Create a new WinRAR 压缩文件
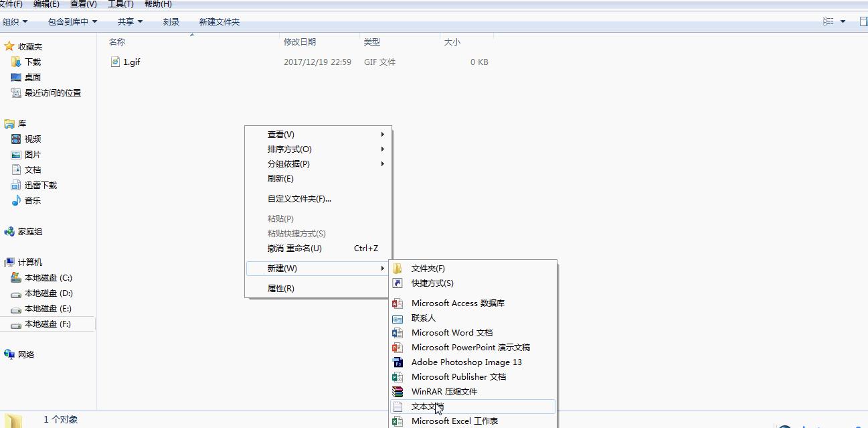The image size is (868, 428). (445, 391)
